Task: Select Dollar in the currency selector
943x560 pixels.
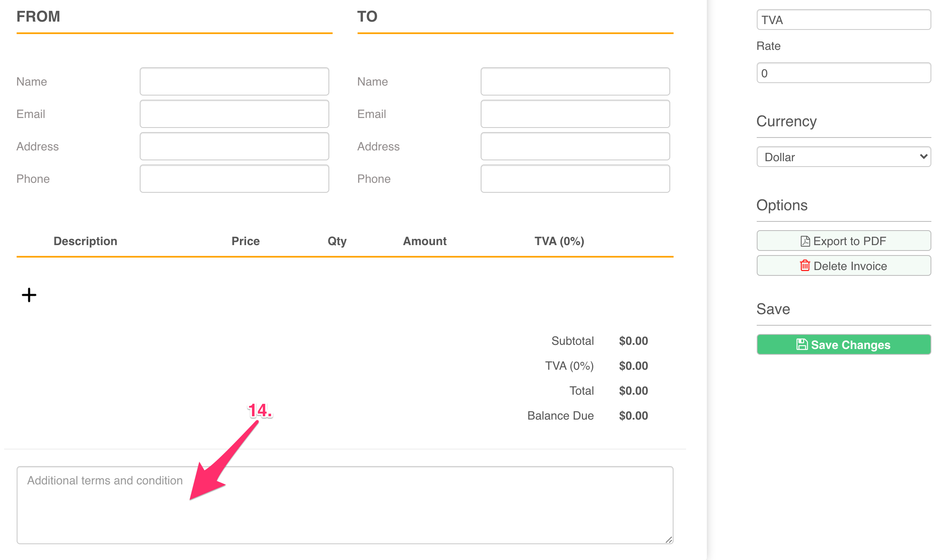Action: click(x=843, y=157)
